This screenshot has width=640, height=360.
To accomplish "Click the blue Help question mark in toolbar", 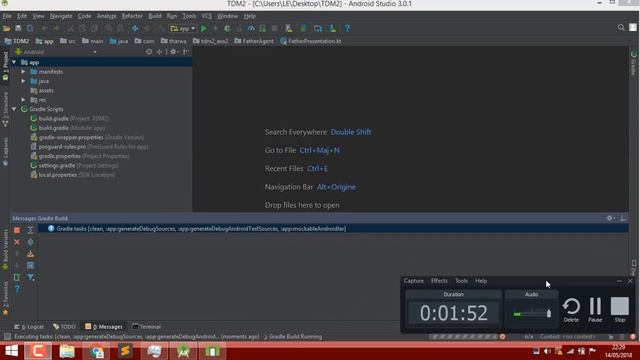I will pos(347,28).
